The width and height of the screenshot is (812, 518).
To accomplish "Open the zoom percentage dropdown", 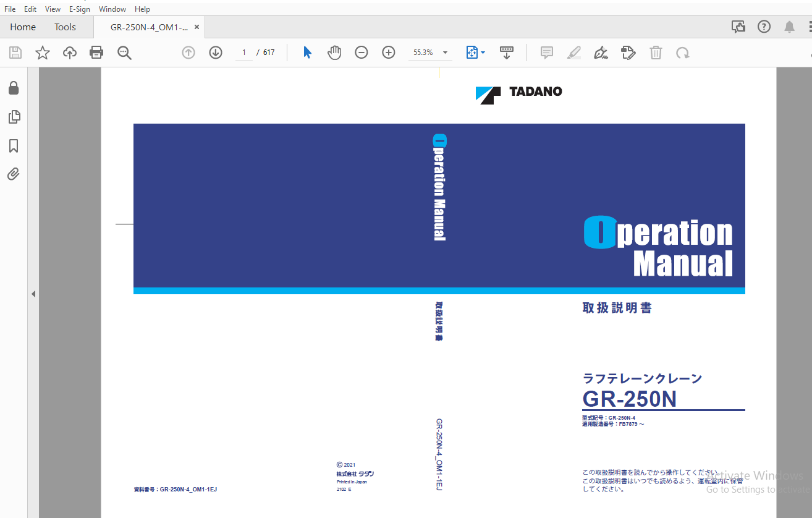I will [x=445, y=53].
